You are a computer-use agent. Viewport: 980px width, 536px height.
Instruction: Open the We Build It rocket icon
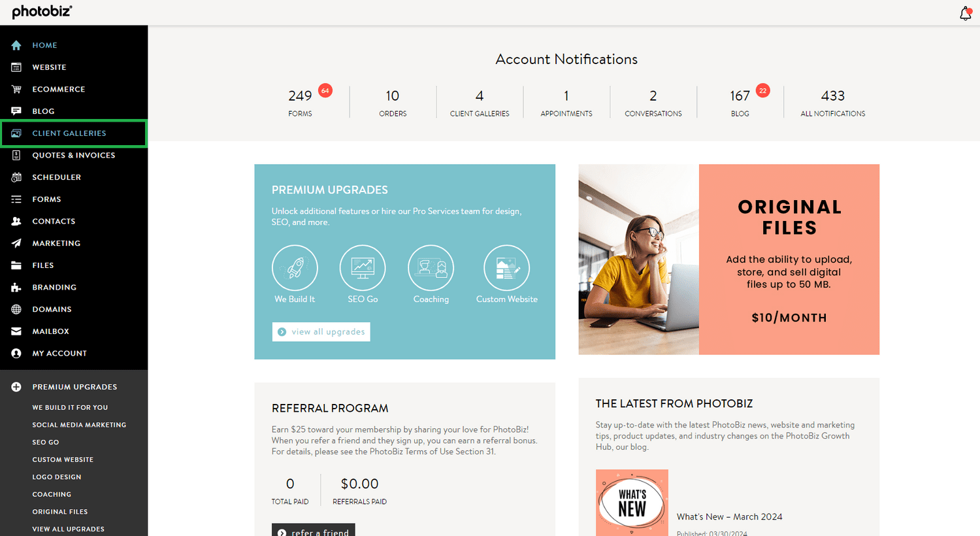coord(295,268)
